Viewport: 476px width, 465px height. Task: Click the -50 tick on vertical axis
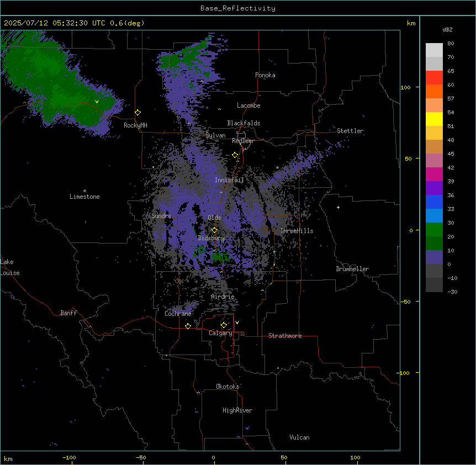405,302
